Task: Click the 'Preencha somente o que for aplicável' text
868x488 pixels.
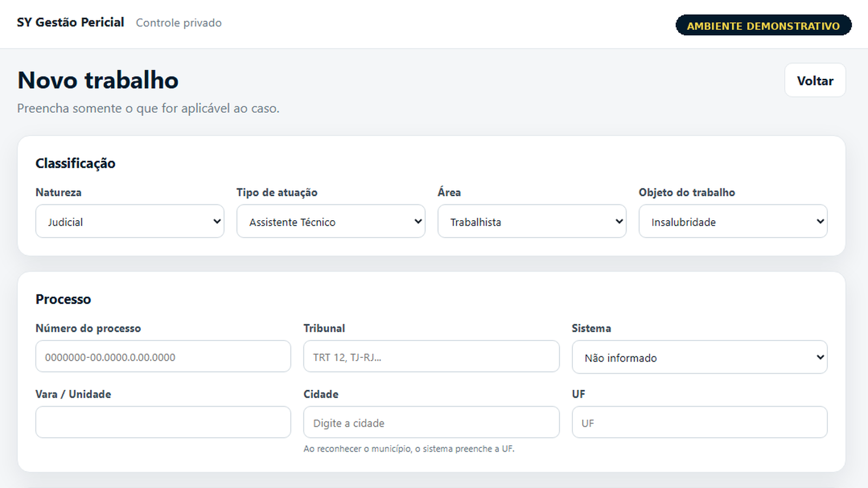Action: (x=148, y=108)
